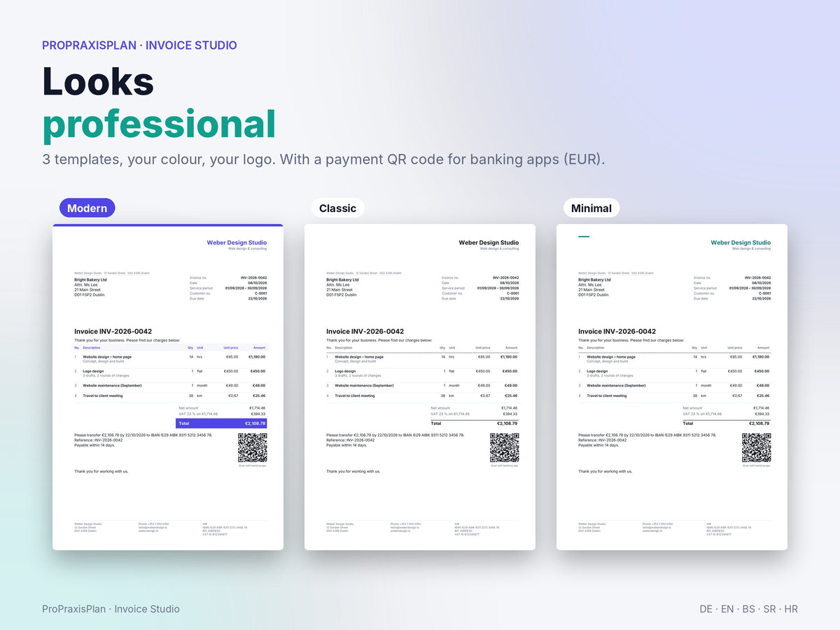
Task: Click the Total '€2,108.79' on Minimal invoice
Action: tap(759, 423)
